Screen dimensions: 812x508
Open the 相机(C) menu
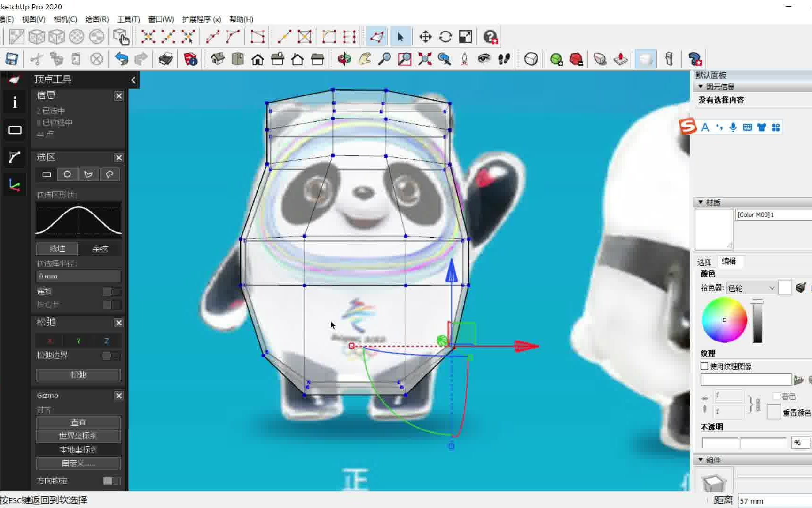(x=65, y=19)
